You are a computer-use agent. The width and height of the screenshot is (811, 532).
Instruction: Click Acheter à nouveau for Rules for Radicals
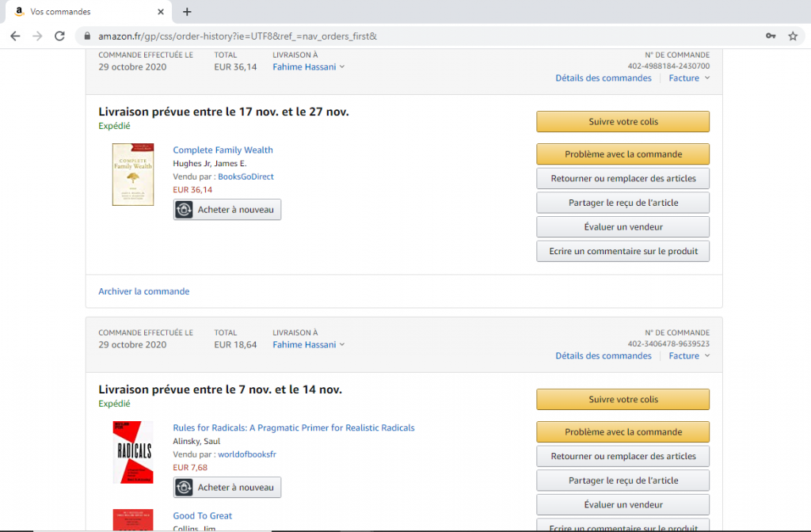[227, 488]
